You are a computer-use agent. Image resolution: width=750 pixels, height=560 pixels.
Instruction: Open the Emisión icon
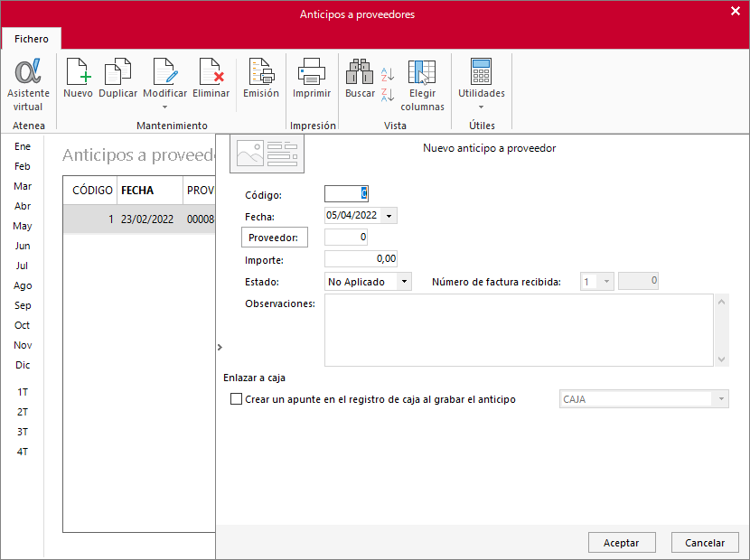[x=261, y=71]
